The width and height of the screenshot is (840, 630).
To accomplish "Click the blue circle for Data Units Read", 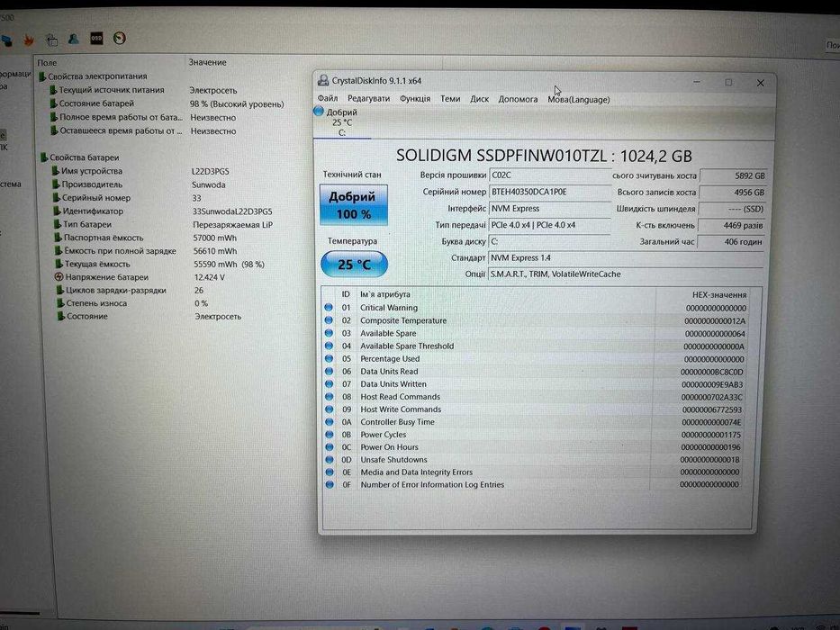I will (329, 371).
